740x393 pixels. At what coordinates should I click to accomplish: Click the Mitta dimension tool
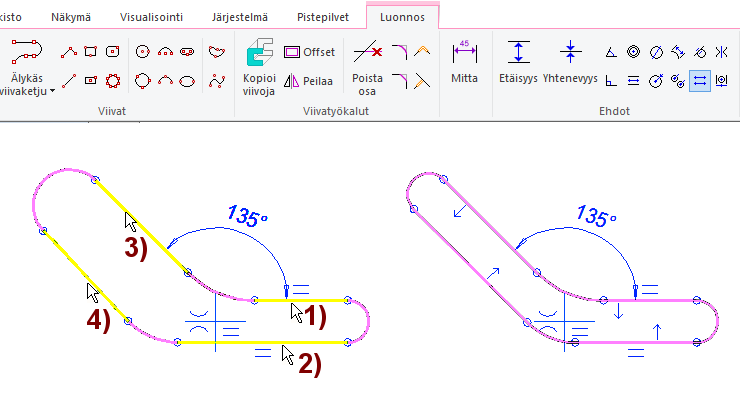click(464, 61)
